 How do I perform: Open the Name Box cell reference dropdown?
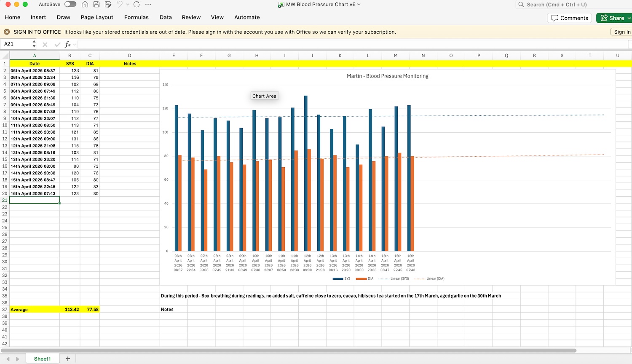34,44
